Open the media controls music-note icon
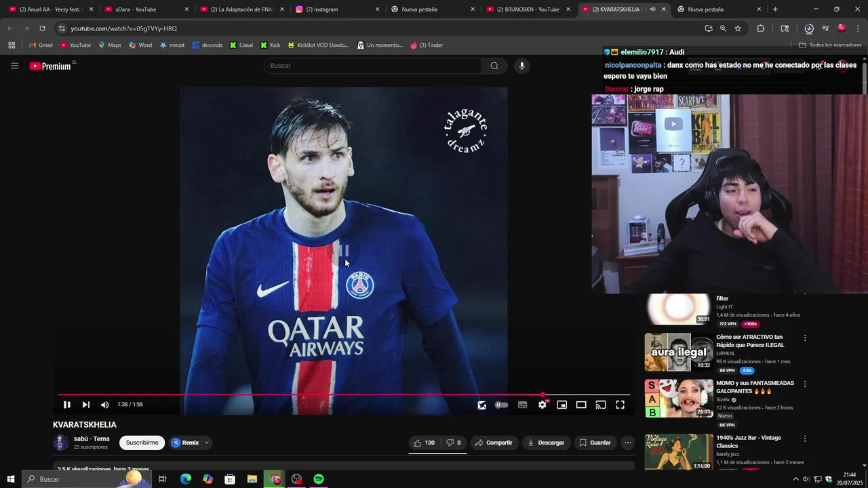 [825, 28]
